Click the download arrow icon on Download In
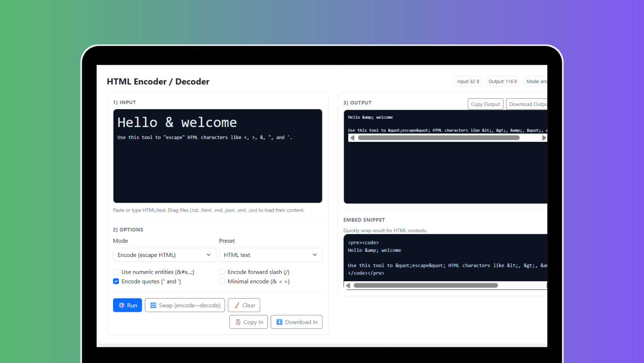Screen dimensions: 644x363 [x=280, y=322]
